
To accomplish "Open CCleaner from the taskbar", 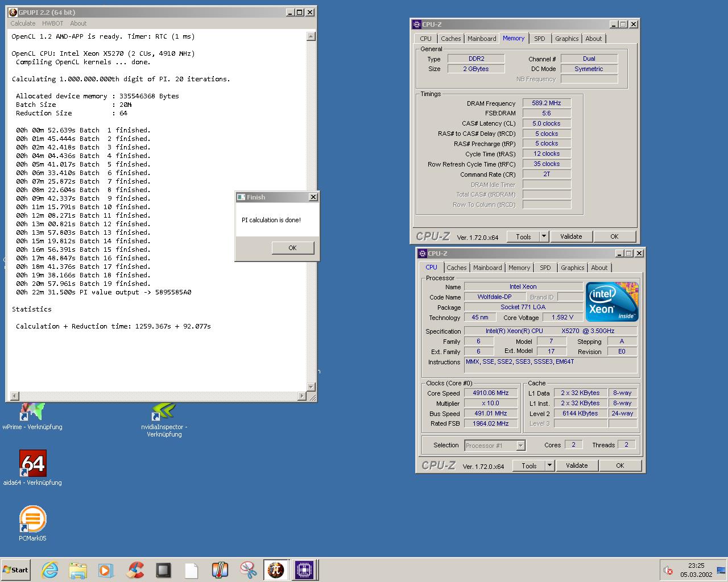I will [x=135, y=570].
